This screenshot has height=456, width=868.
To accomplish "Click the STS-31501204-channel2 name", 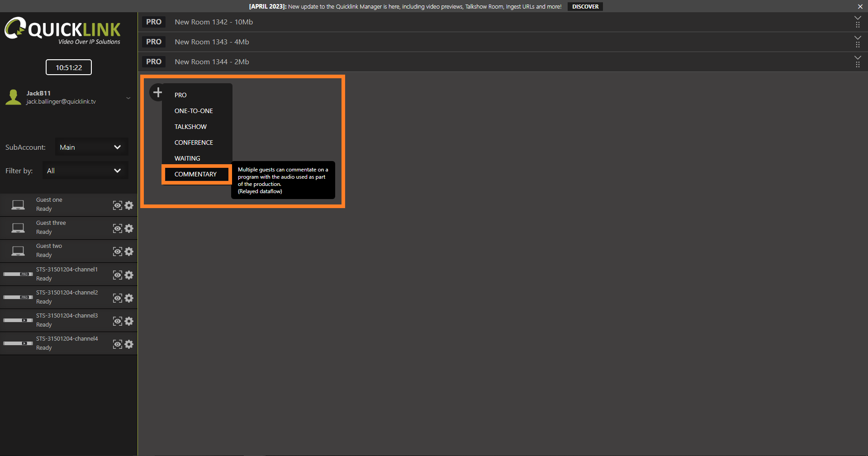I will [x=67, y=292].
